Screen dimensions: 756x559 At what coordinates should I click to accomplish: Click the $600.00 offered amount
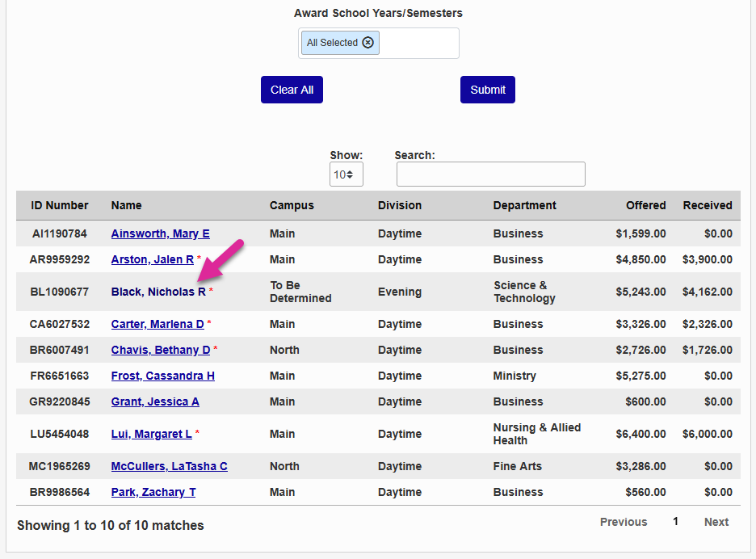coord(645,401)
